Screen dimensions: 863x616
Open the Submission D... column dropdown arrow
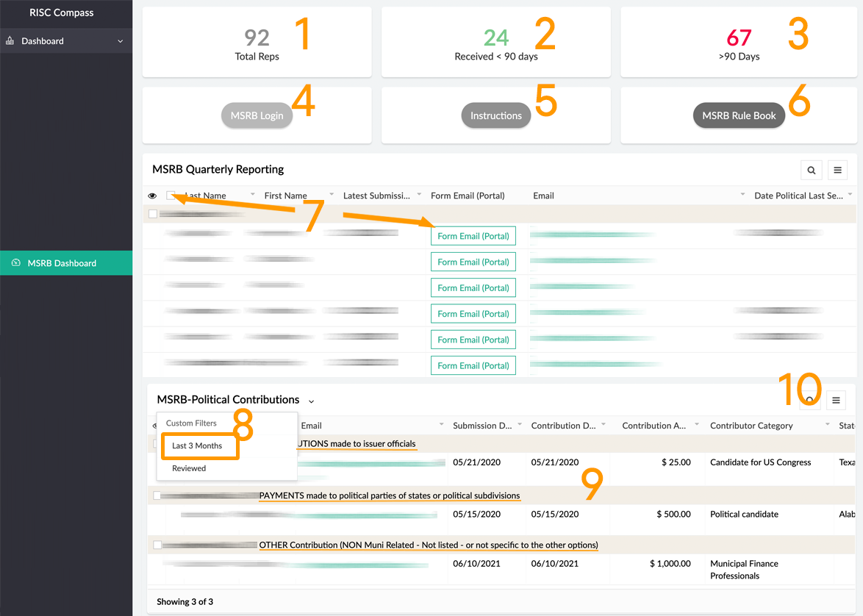coord(520,424)
